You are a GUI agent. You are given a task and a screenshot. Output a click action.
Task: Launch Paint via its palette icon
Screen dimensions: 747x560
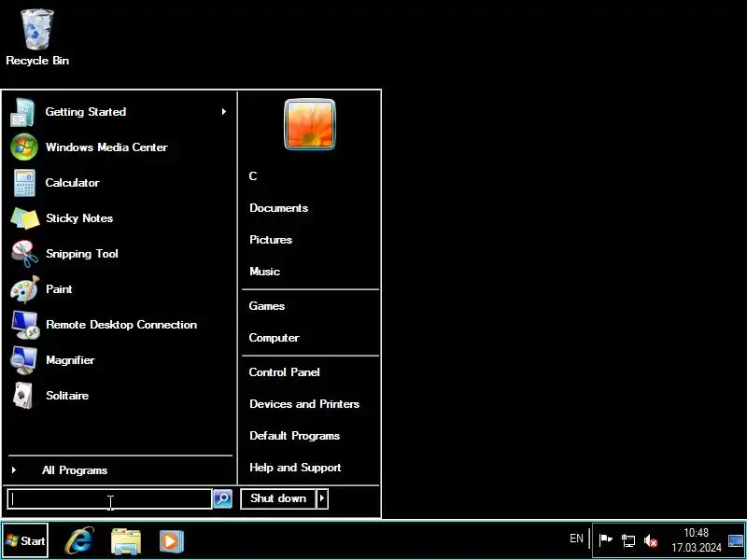(x=25, y=289)
